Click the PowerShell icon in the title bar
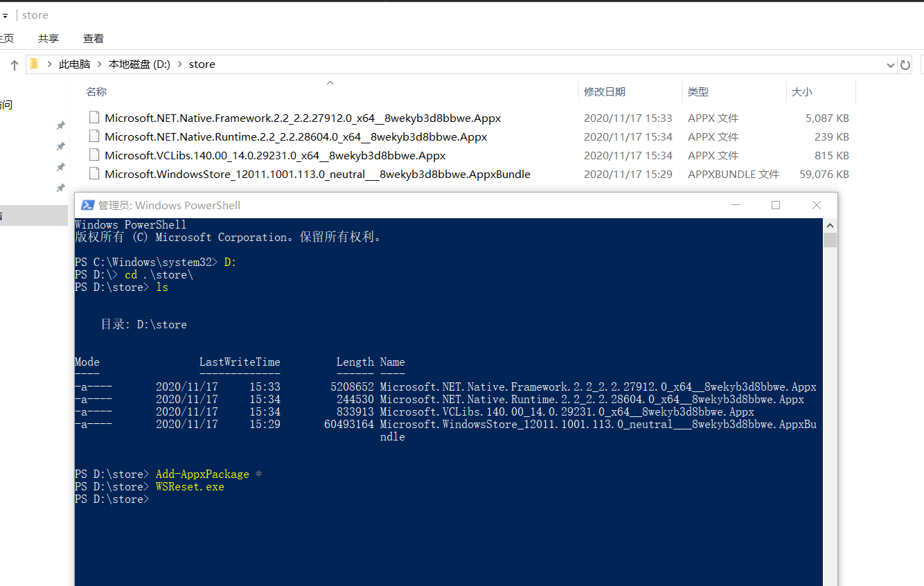Image resolution: width=924 pixels, height=586 pixels. 88,205
